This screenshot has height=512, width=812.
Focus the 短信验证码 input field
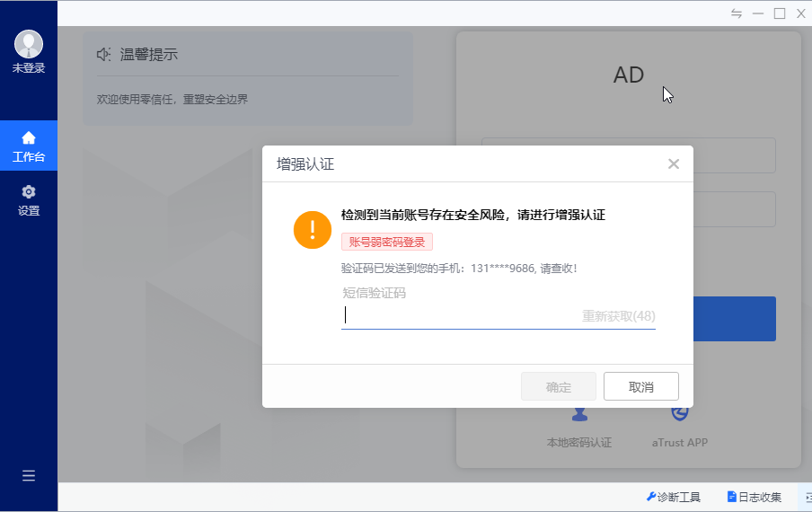tap(458, 315)
